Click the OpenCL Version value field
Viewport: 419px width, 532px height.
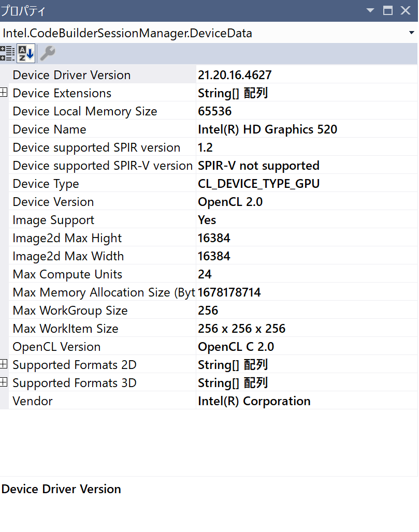click(x=306, y=347)
